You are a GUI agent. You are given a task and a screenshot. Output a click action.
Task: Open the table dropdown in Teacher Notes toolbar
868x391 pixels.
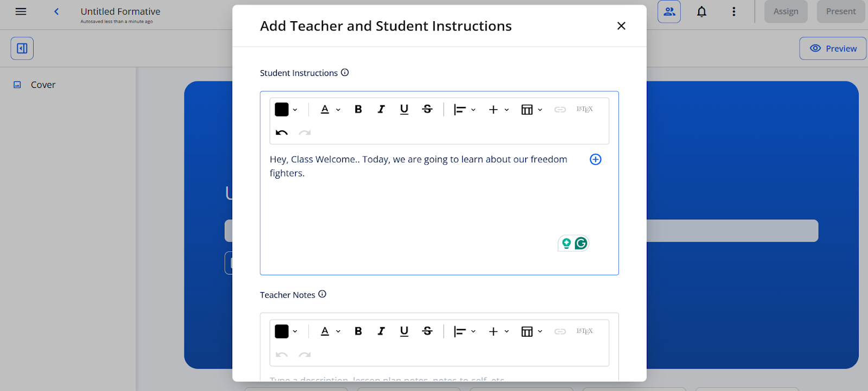(532, 331)
